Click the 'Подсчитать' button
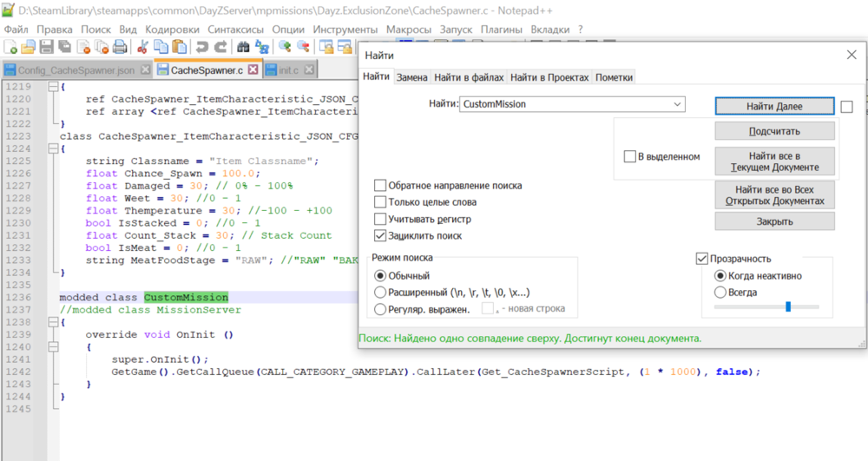868x461 pixels. (774, 131)
